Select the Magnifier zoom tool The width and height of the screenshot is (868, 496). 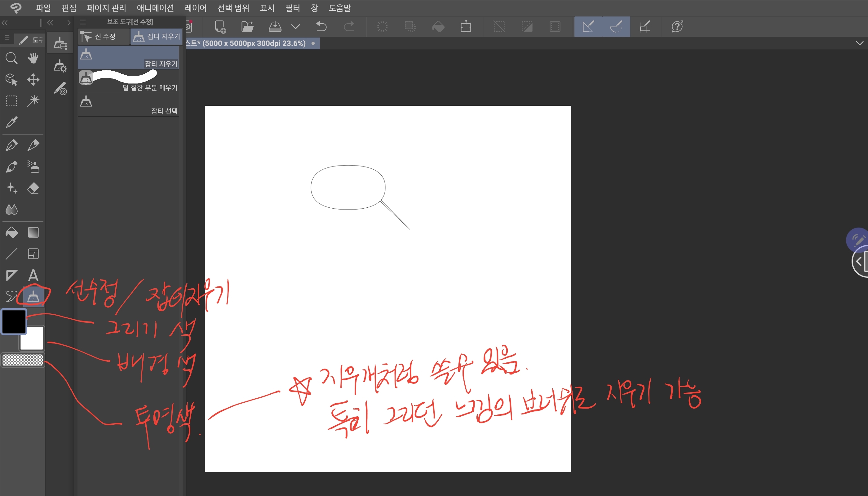click(x=11, y=58)
